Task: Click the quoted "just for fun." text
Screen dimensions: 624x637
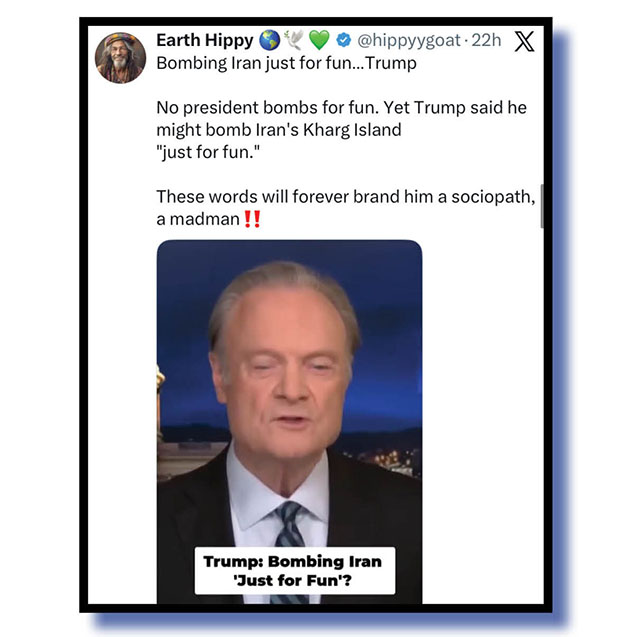Action: pos(208,152)
